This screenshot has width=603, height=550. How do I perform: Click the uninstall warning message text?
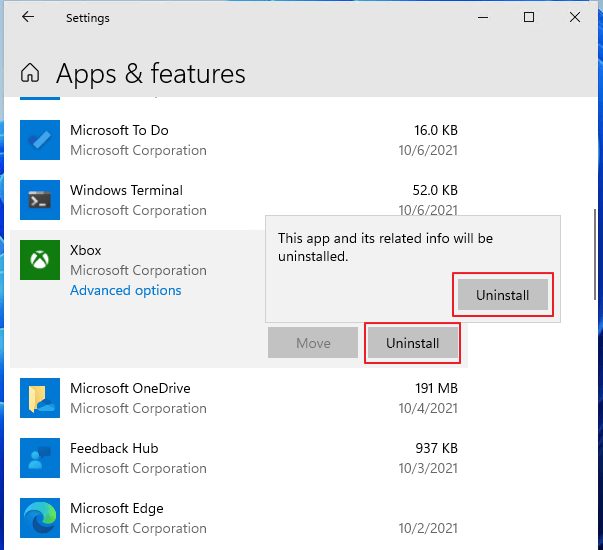click(385, 247)
